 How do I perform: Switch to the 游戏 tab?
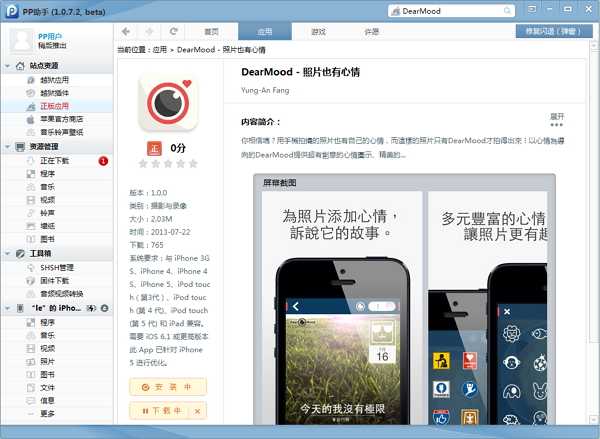318,31
